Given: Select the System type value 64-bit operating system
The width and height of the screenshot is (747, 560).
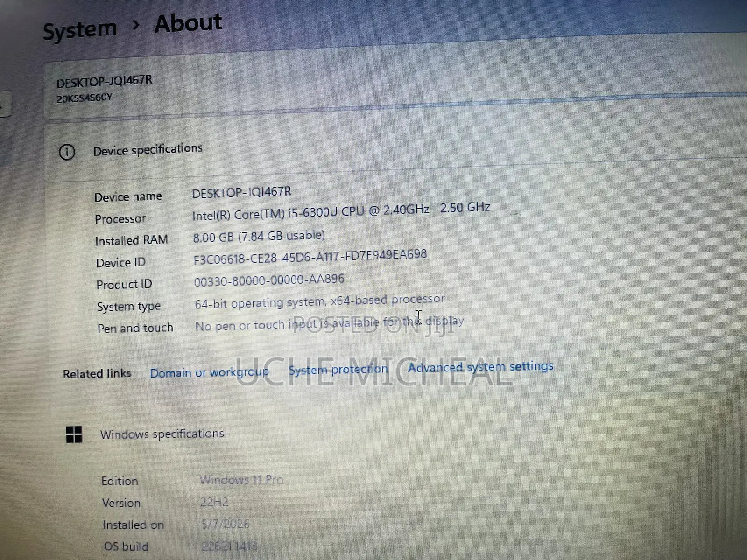Looking at the screenshot, I should click(x=320, y=301).
